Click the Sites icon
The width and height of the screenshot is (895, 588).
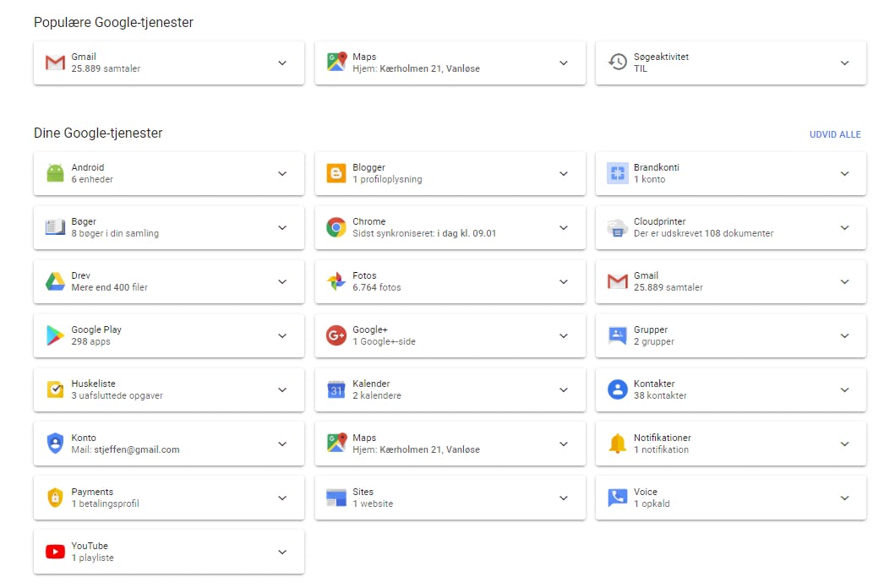[x=336, y=498]
